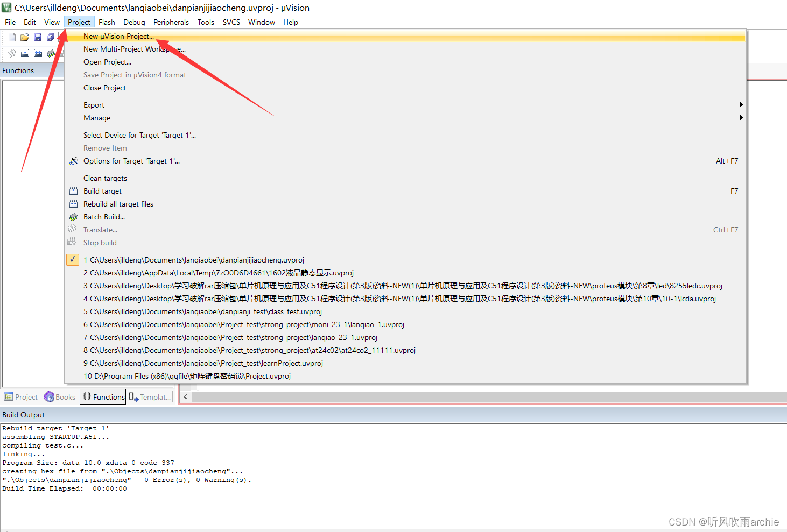Screen dimensions: 787x532
Task: Open recent project 7 lanqiao_23_1.uvproj
Action: [x=405, y=337]
